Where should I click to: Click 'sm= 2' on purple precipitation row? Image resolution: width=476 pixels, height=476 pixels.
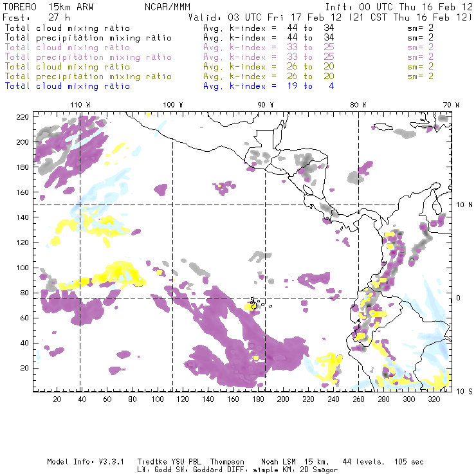coord(420,57)
